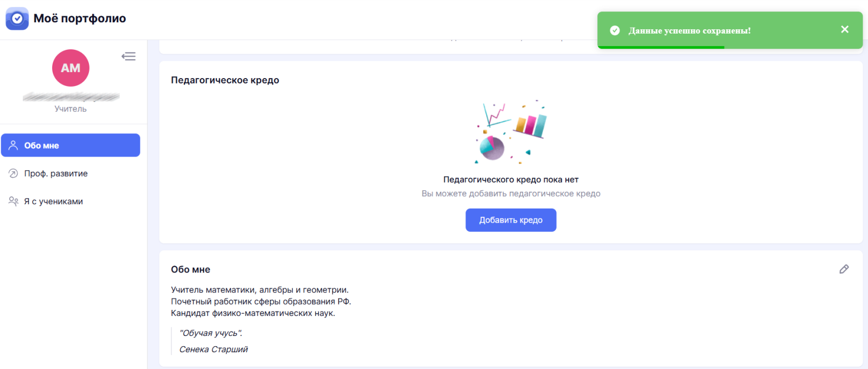The height and width of the screenshot is (369, 868).
Task: Edit the Обо мне section with pencil icon
Action: [844, 269]
